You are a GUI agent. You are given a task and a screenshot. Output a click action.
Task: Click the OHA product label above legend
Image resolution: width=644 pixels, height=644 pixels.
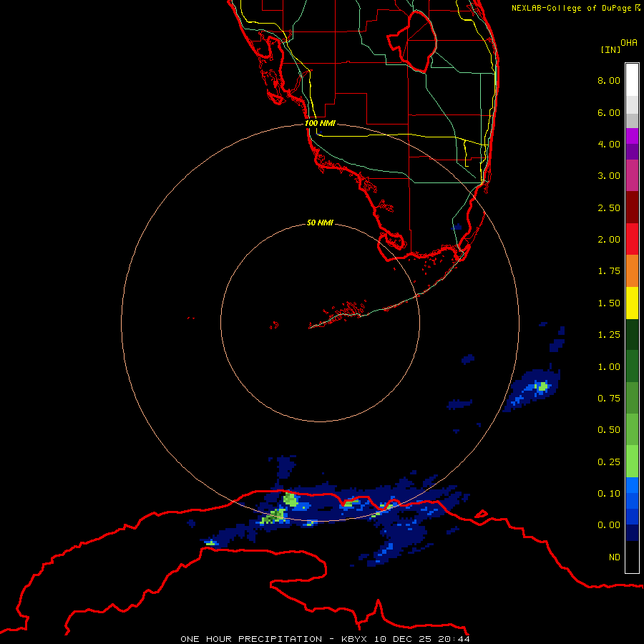tap(629, 43)
